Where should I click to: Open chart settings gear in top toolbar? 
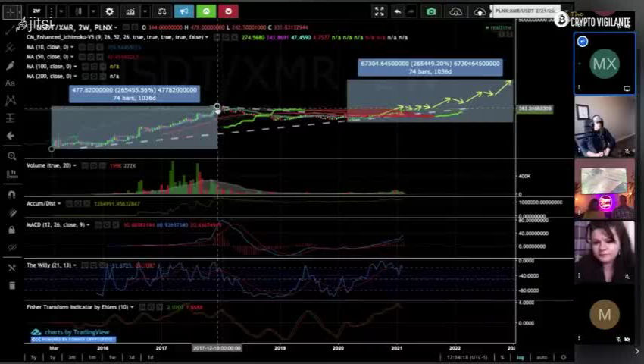pyautogui.click(x=109, y=11)
